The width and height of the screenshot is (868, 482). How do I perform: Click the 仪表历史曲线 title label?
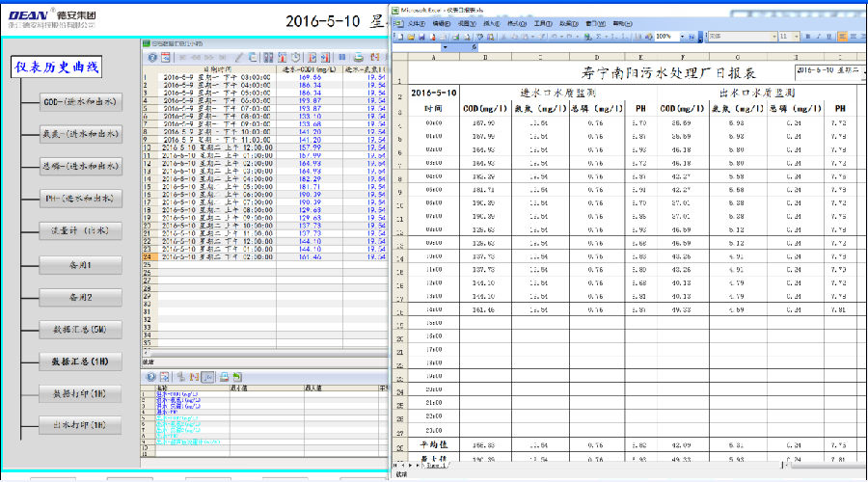56,67
